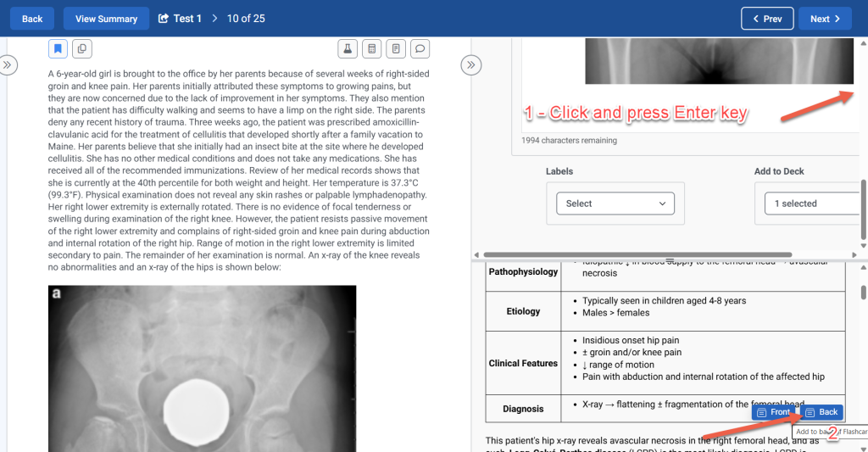Add selection to Front of flashcard
Image resolution: width=868 pixels, height=452 pixels.
point(773,412)
